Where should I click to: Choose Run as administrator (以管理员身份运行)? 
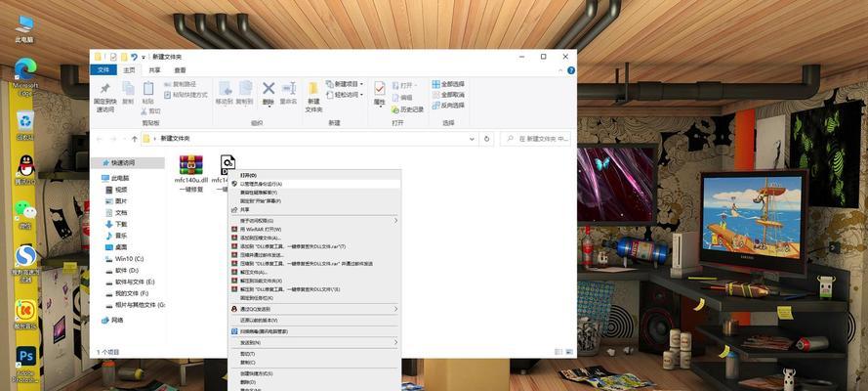[x=313, y=184]
